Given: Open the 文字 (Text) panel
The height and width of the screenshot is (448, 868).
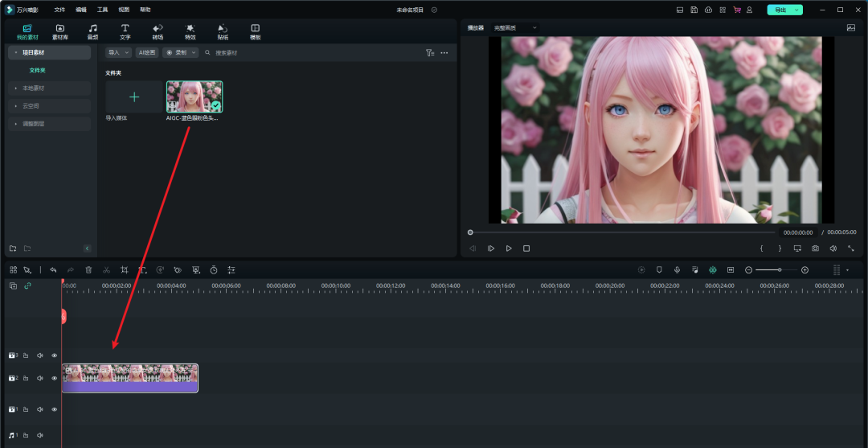Looking at the screenshot, I should tap(125, 31).
